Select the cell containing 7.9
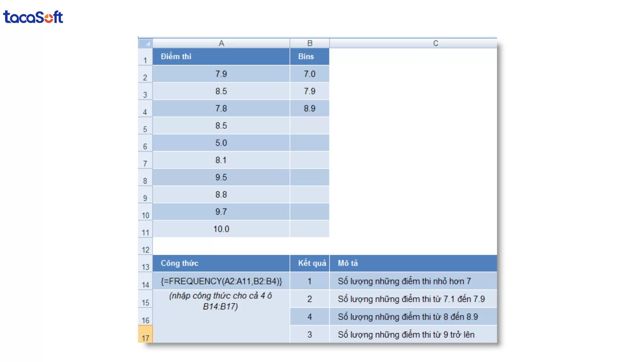The height and width of the screenshot is (362, 644). [221, 74]
